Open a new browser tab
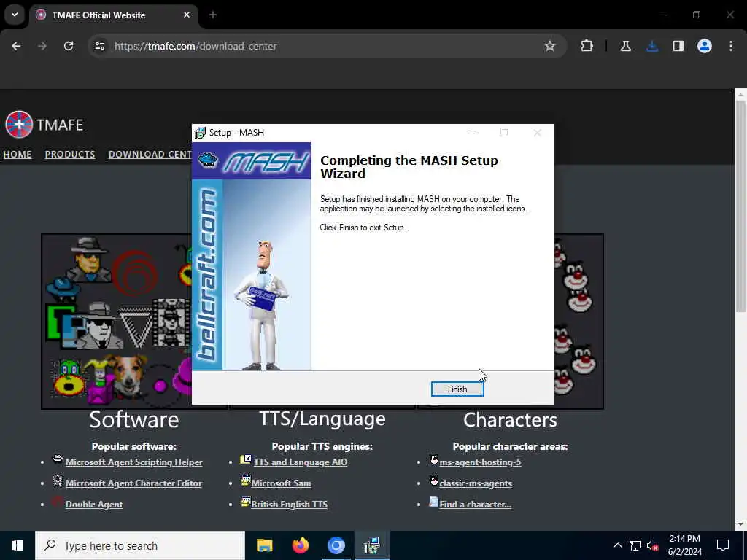This screenshot has height=560, width=747. coord(213,15)
